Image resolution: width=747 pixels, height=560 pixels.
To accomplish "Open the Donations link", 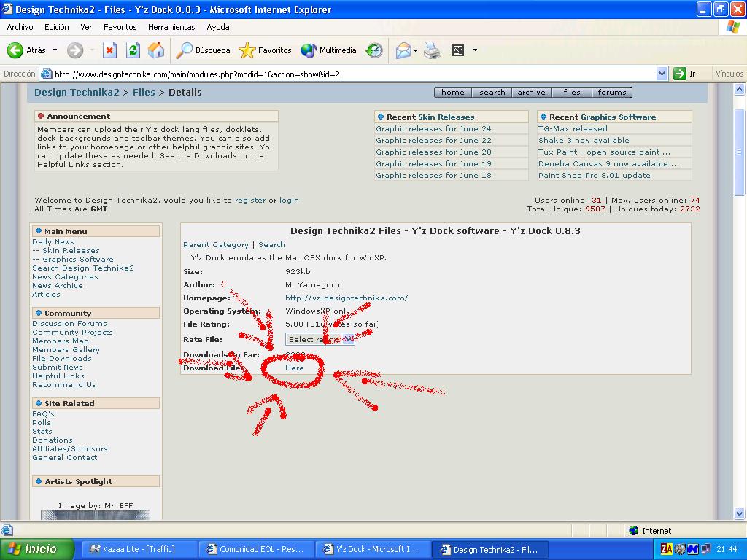I will pos(53,440).
